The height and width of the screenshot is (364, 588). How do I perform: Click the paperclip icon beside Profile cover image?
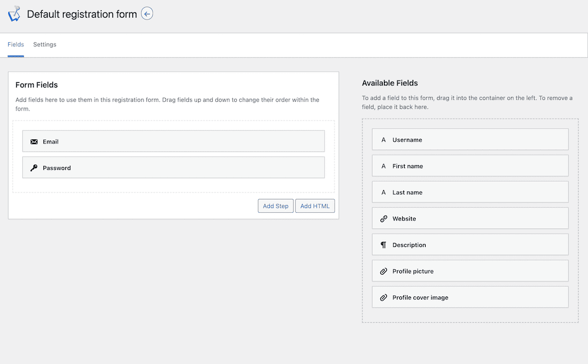coord(383,298)
